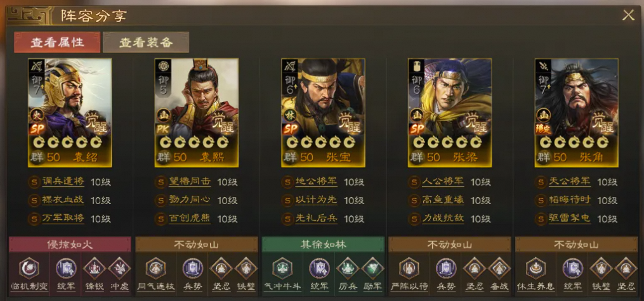Viewport: 644px width, 301px height.
Task: Switch to the 查看属性 tab
Action: pos(57,42)
